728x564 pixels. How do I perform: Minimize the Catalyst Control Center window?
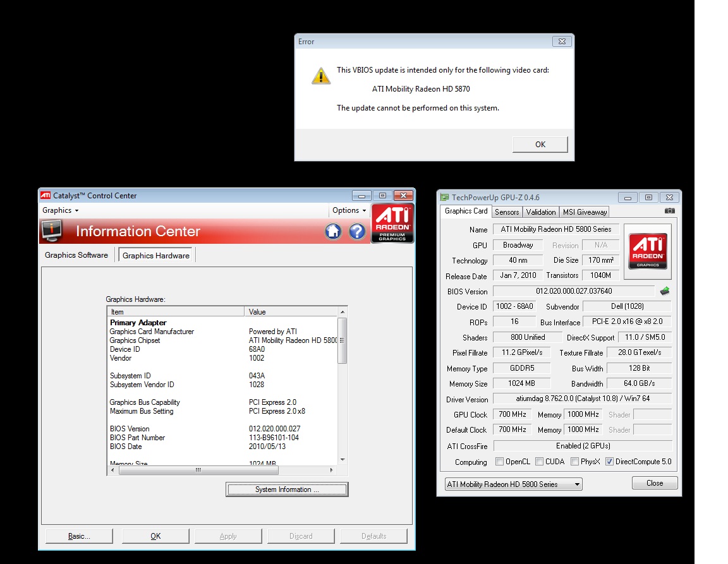(x=361, y=195)
